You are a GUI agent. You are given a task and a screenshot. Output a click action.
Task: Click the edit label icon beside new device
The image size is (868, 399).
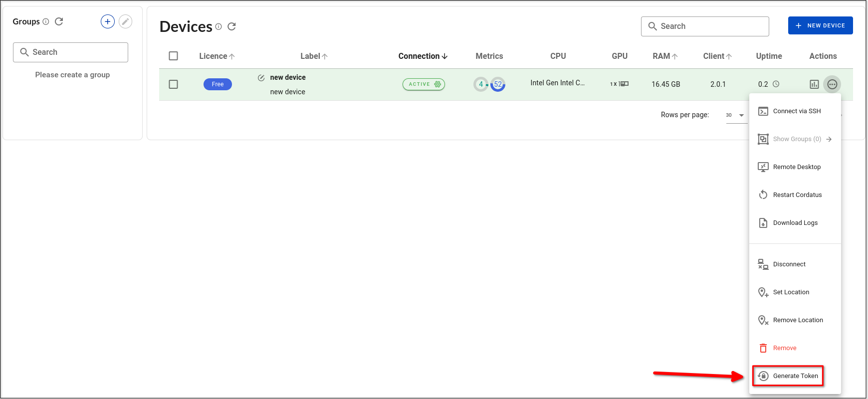pos(261,78)
